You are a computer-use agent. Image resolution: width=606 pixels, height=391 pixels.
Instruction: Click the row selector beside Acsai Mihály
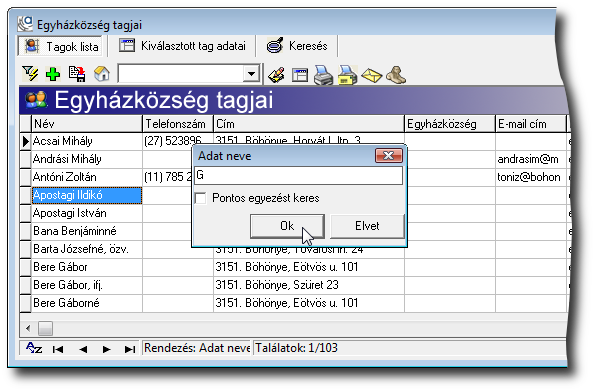[26, 141]
